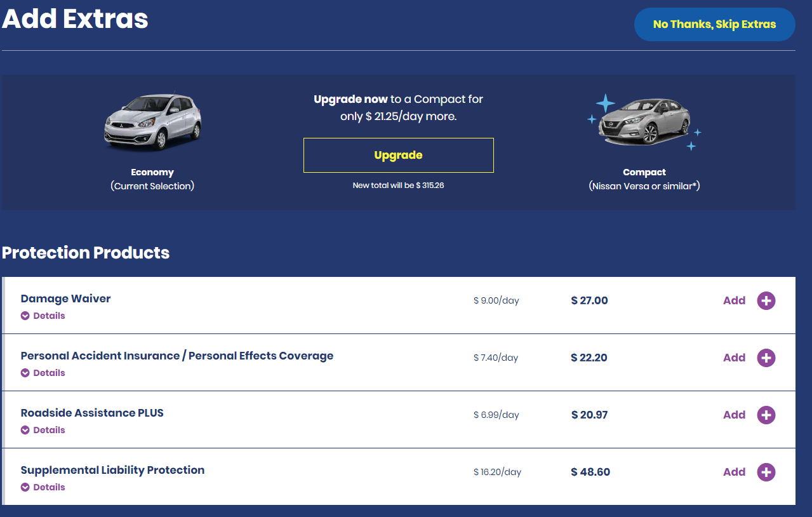The image size is (812, 517).
Task: Select the Economy car image
Action: pyautogui.click(x=152, y=124)
